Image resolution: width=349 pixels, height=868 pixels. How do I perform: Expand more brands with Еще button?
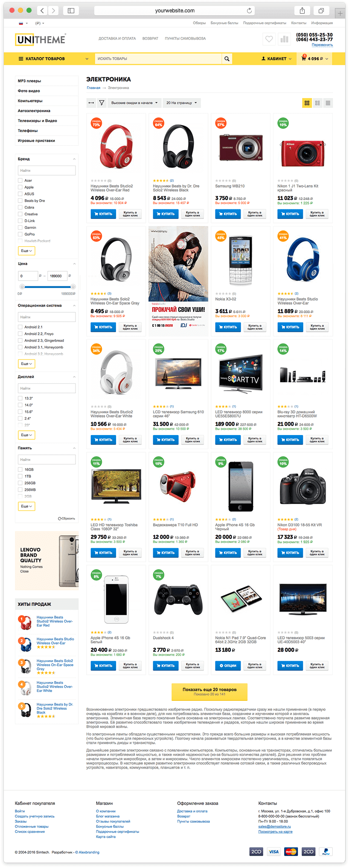(x=26, y=251)
